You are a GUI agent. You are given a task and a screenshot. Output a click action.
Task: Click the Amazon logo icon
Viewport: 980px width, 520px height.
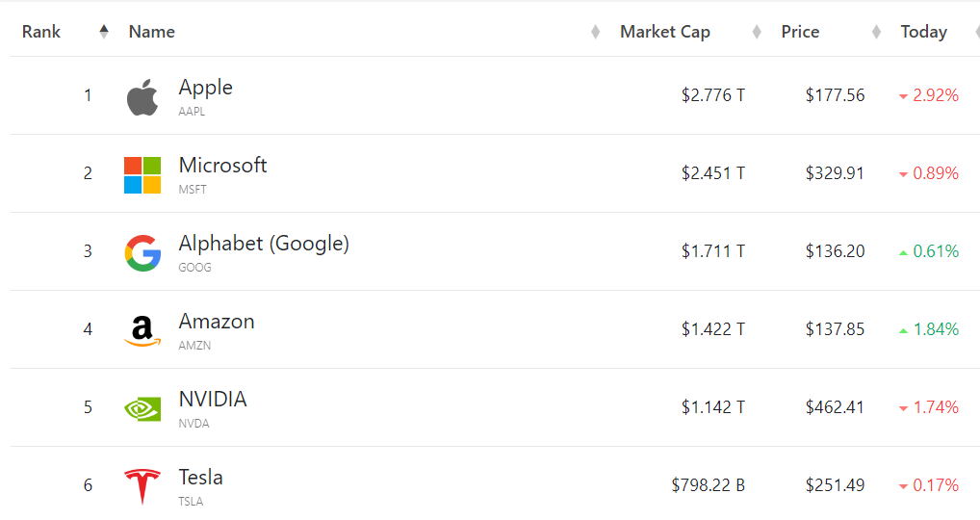[142, 331]
